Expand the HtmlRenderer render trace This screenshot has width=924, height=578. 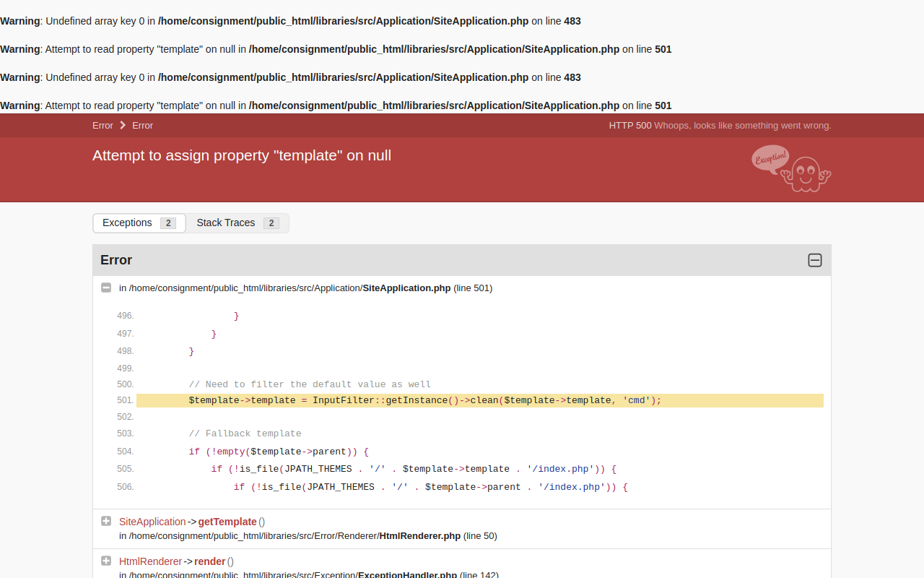pyautogui.click(x=106, y=561)
